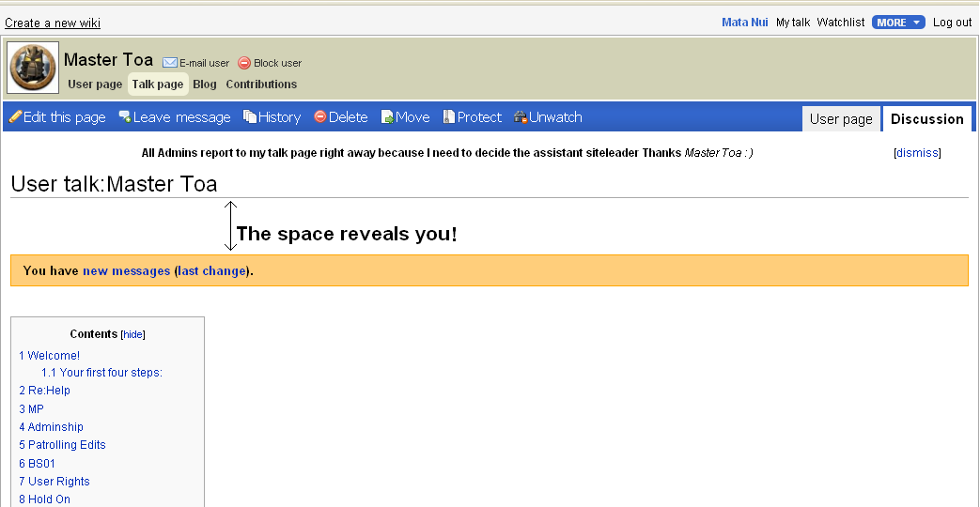
Task: Click Delete in the page toolbar
Action: pos(349,116)
